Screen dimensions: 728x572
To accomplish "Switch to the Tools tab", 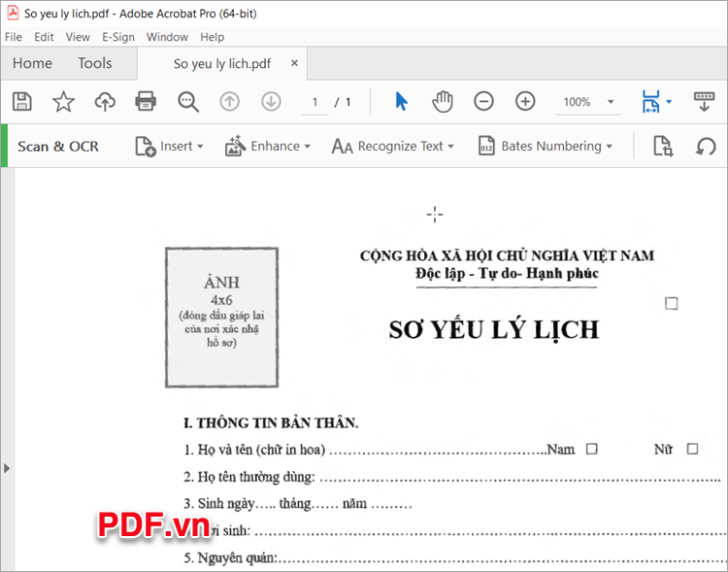I will point(95,63).
